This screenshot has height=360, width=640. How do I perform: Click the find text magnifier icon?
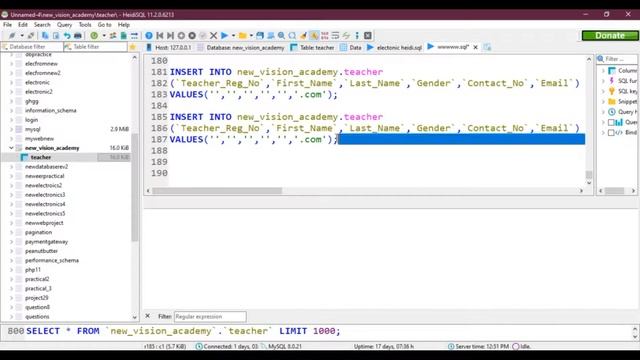point(281,36)
